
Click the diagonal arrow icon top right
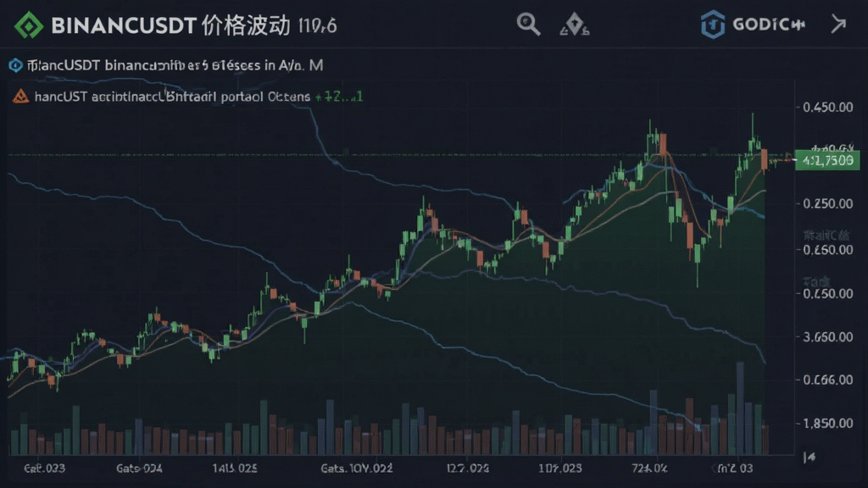(x=838, y=24)
